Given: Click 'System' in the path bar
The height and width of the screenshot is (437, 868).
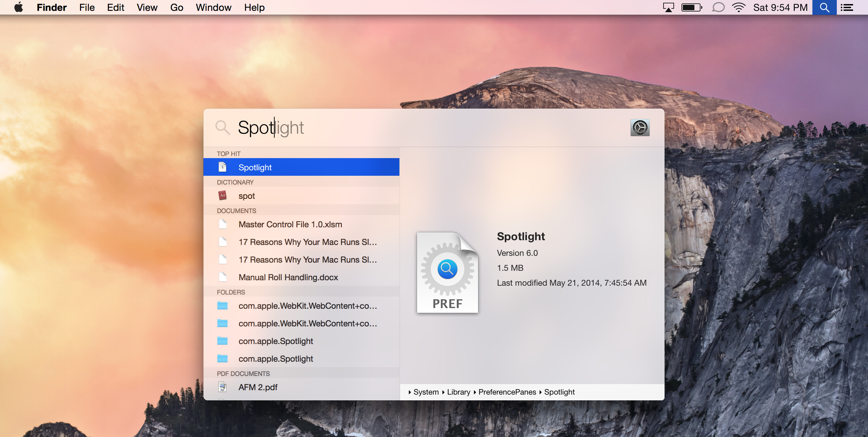Looking at the screenshot, I should (x=426, y=392).
